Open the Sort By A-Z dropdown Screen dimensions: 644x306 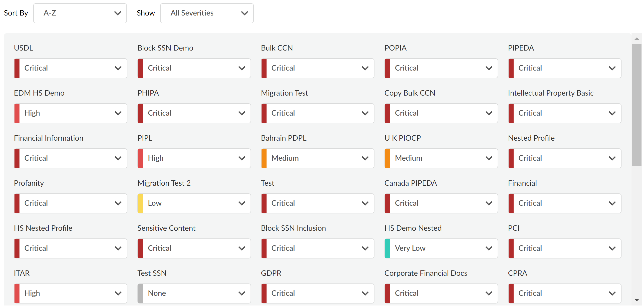point(80,13)
